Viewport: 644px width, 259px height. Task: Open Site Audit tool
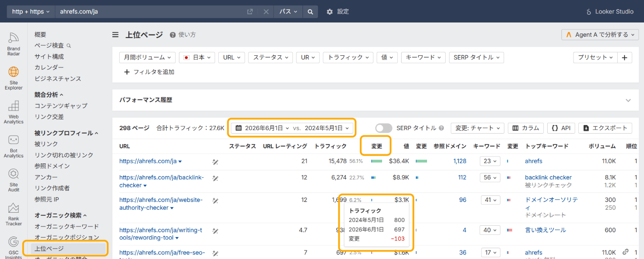pos(13,181)
